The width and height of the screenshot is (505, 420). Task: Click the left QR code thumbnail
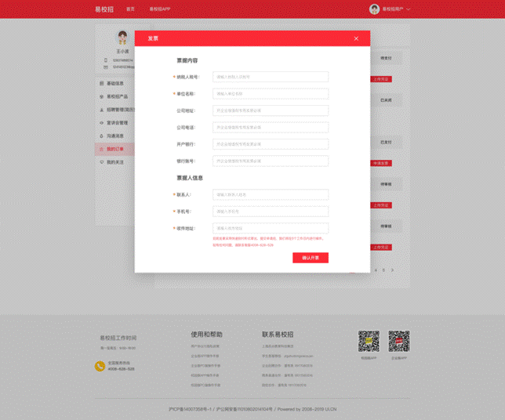(x=369, y=342)
